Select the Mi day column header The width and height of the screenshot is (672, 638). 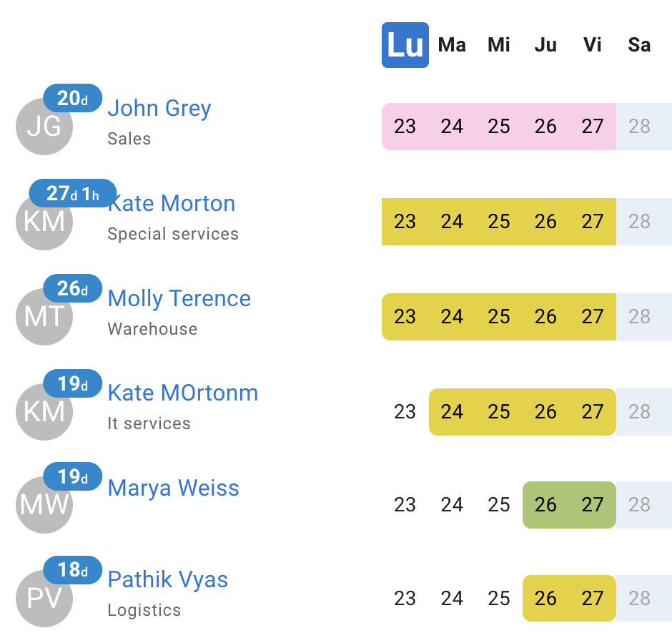(x=499, y=45)
